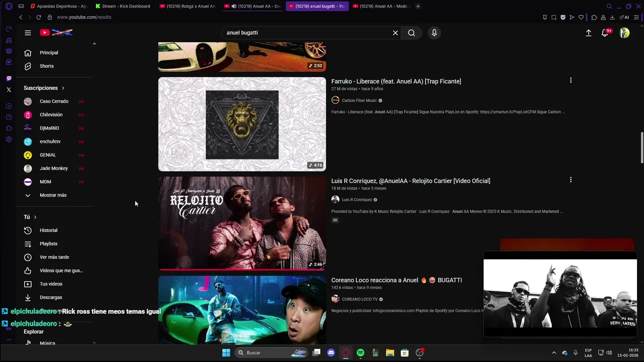Click the magnifier search button
The height and width of the screenshot is (362, 644).
pyautogui.click(x=412, y=33)
